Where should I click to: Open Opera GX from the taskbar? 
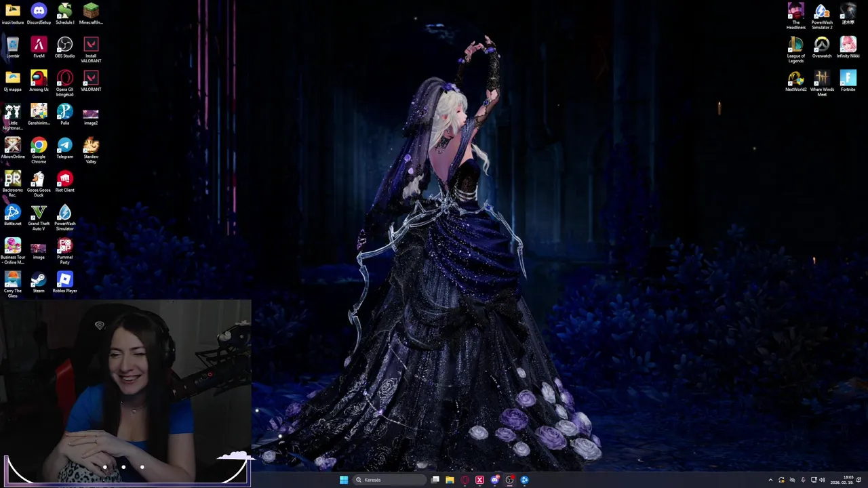tap(465, 480)
